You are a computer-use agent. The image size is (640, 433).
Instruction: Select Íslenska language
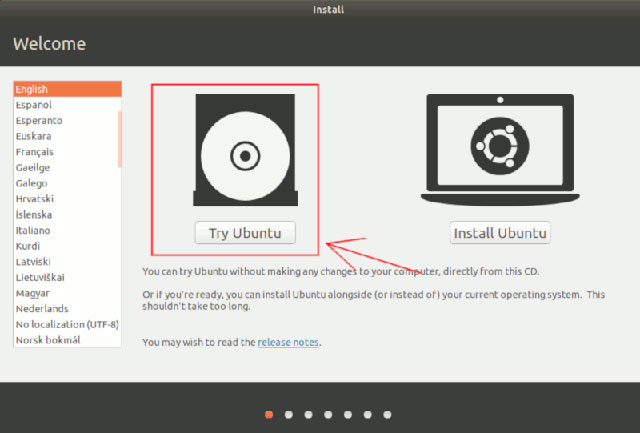(x=68, y=215)
